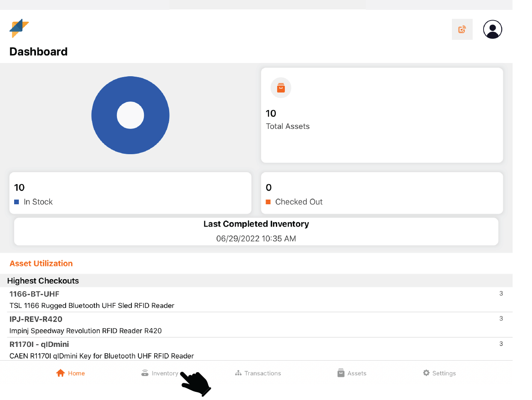Click the Home house icon
This screenshot has height=400, width=532.
coord(60,373)
